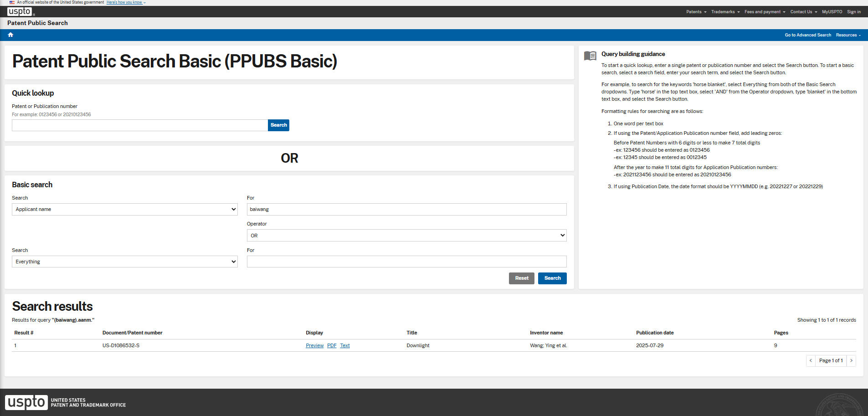This screenshot has height=416, width=868.
Task: Click the USPTO footer logo
Action: 26,402
